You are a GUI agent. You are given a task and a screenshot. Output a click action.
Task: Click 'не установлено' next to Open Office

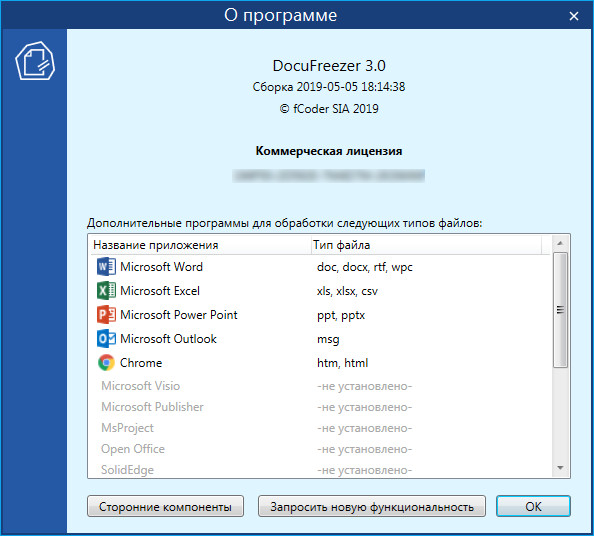pyautogui.click(x=364, y=449)
